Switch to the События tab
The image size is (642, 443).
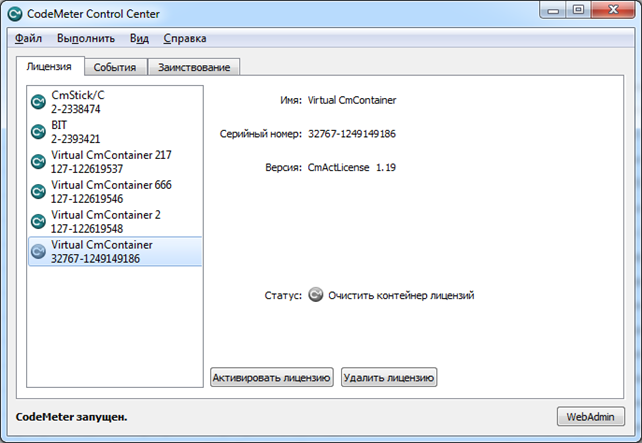[115, 67]
